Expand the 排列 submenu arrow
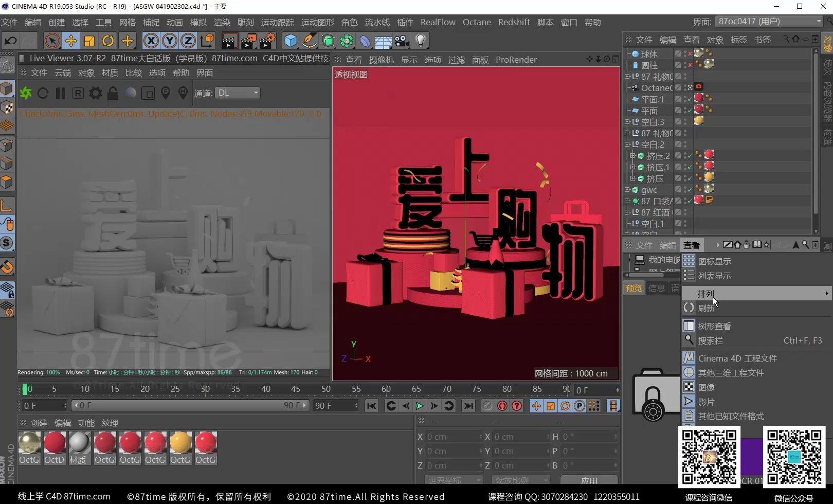Image resolution: width=833 pixels, height=504 pixels. [x=827, y=294]
